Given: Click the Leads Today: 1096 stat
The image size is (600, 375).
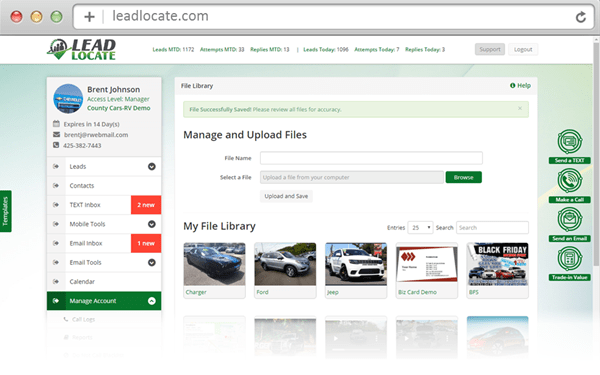Looking at the screenshot, I should pyautogui.click(x=326, y=49).
